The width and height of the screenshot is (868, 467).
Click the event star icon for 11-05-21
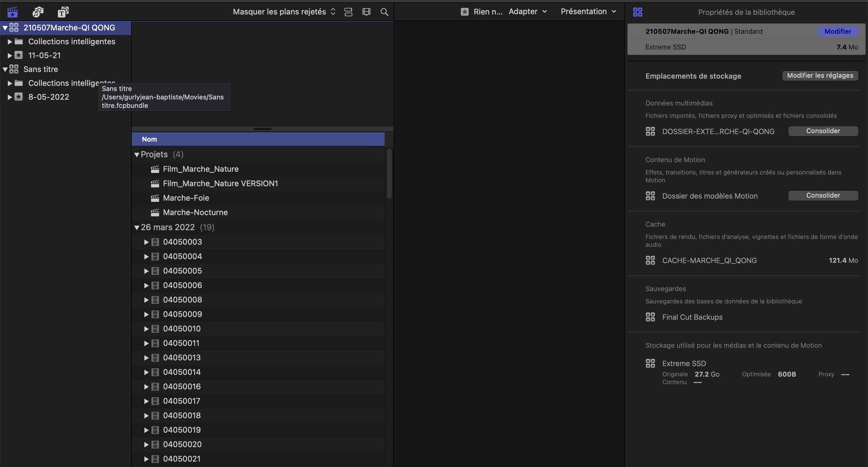tap(19, 55)
